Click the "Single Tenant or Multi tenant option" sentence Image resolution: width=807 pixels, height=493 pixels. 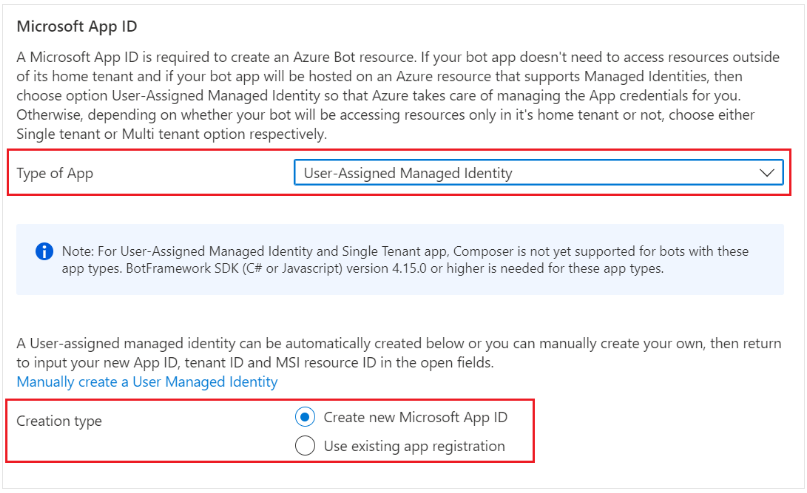[x=170, y=135]
